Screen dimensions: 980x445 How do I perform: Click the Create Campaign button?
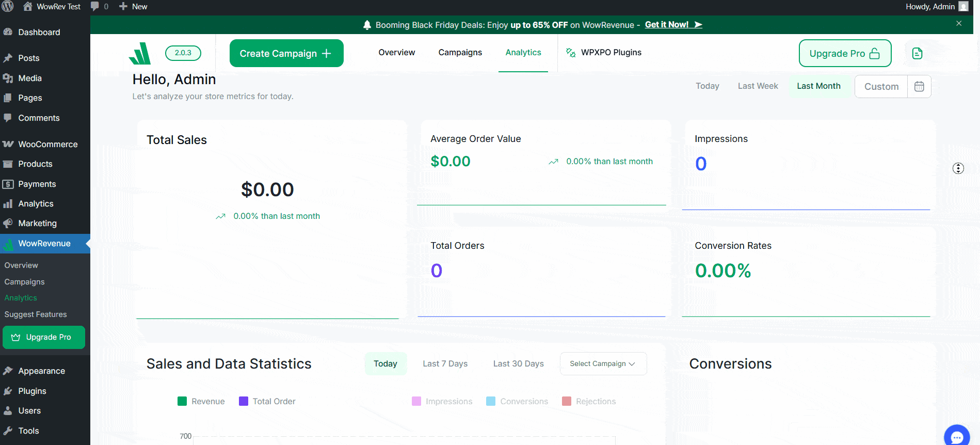(x=286, y=53)
